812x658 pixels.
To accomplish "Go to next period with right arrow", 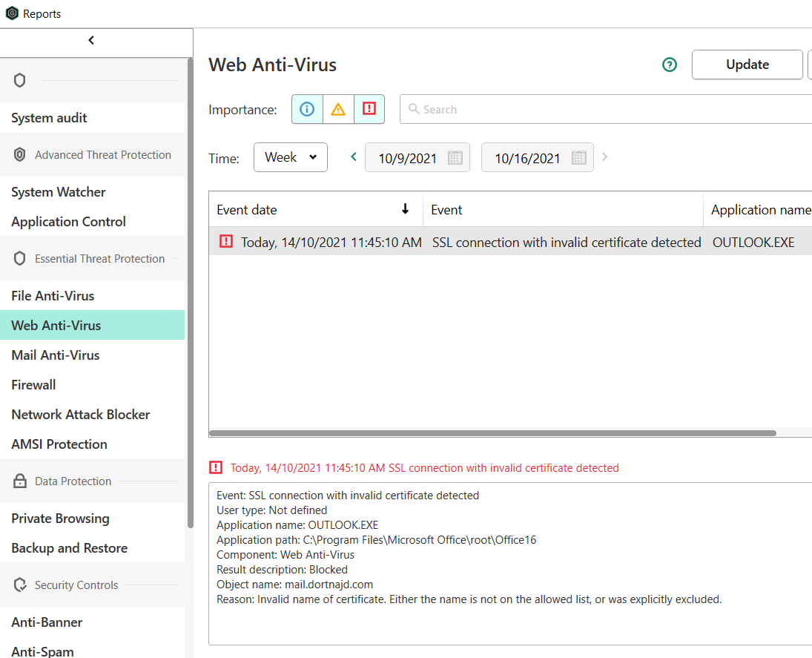I will click(x=604, y=157).
